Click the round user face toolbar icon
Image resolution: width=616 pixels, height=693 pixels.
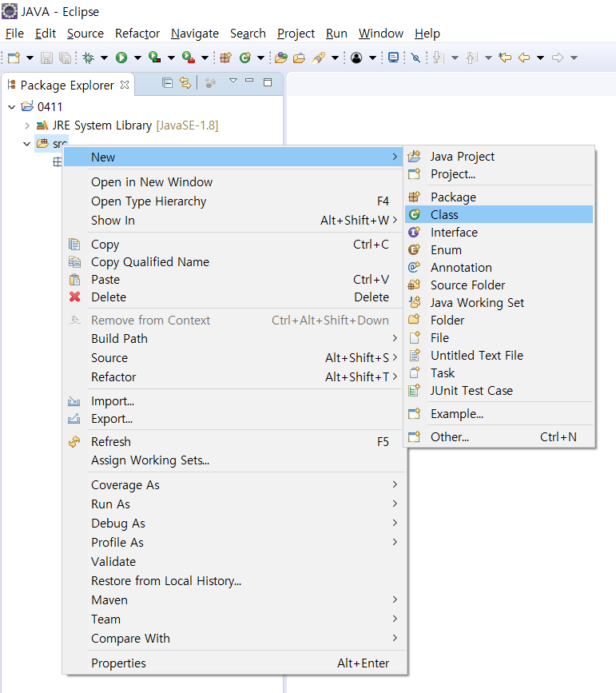(356, 58)
